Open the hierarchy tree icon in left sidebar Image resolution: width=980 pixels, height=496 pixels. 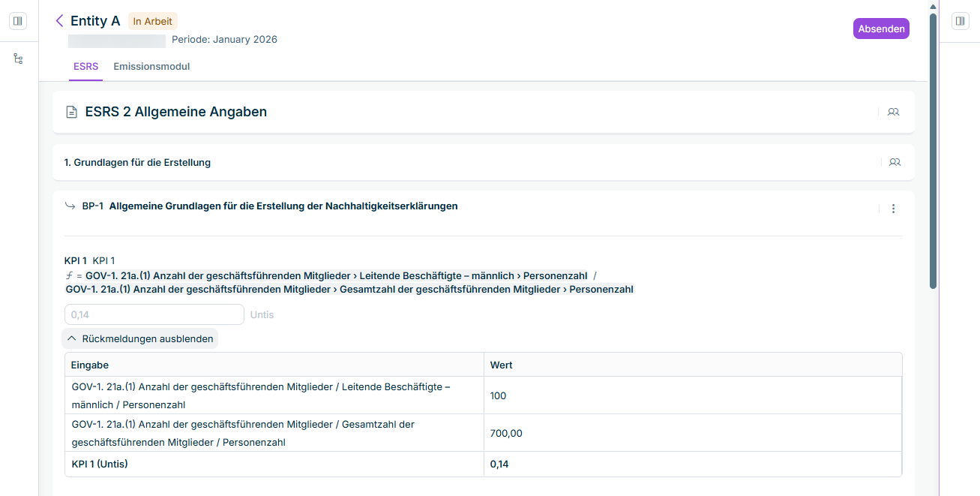(x=18, y=59)
